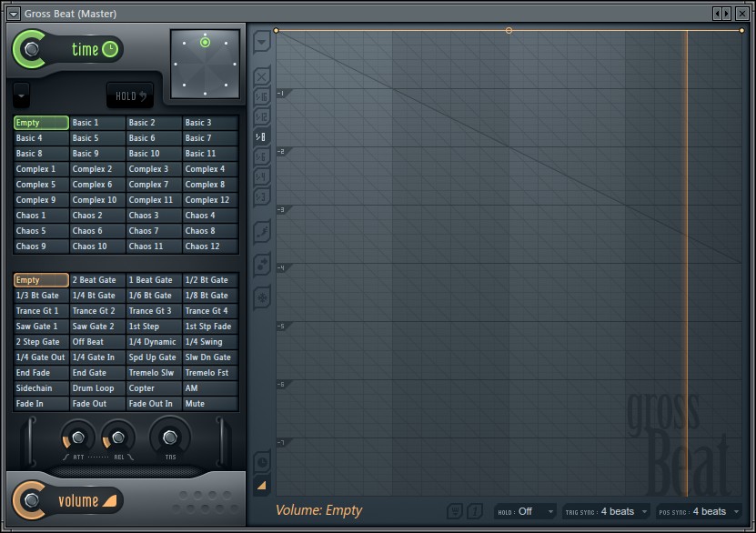Set grid snap to 1/16
The height and width of the screenshot is (533, 756).
pyautogui.click(x=261, y=96)
